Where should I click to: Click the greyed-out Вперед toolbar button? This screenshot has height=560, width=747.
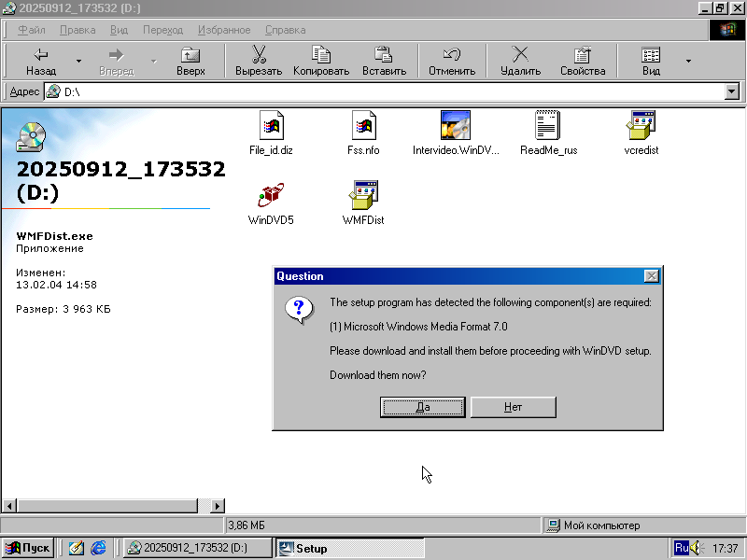point(116,61)
